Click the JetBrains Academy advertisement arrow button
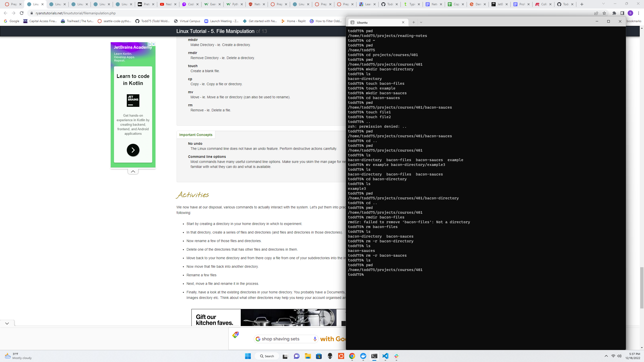This screenshot has width=644, height=362. pos(133,150)
